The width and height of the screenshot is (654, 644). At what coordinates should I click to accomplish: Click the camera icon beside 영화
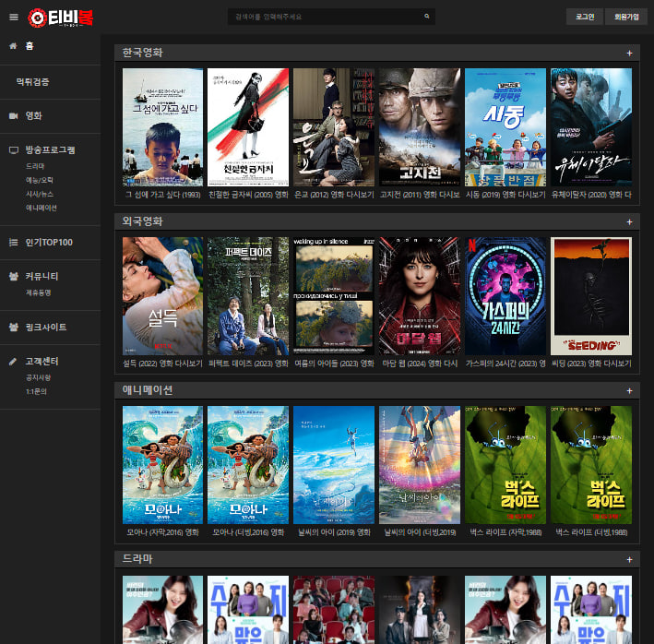pos(14,116)
